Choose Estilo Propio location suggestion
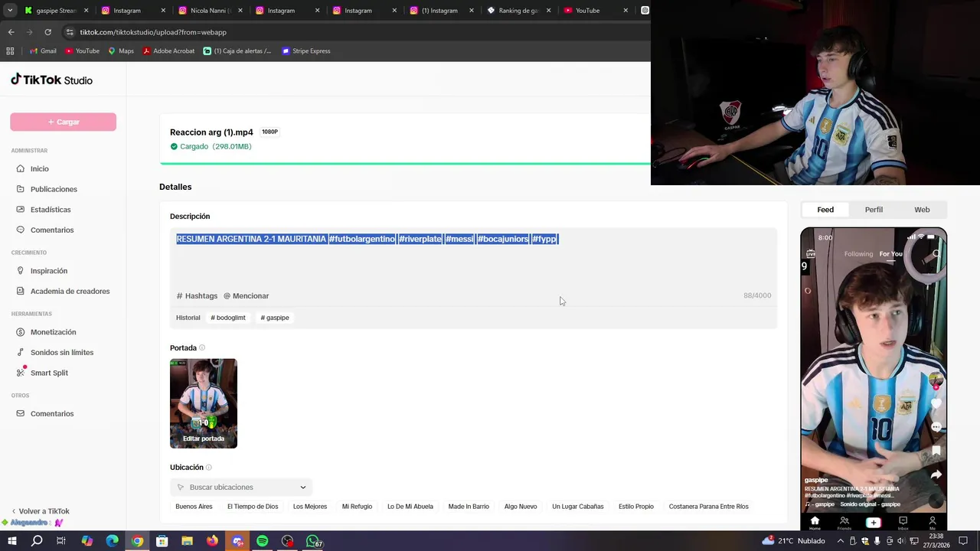The width and height of the screenshot is (980, 551). pos(636,507)
